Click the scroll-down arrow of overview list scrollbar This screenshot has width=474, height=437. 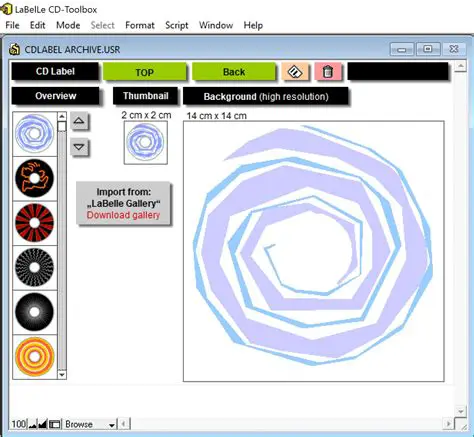(62, 375)
